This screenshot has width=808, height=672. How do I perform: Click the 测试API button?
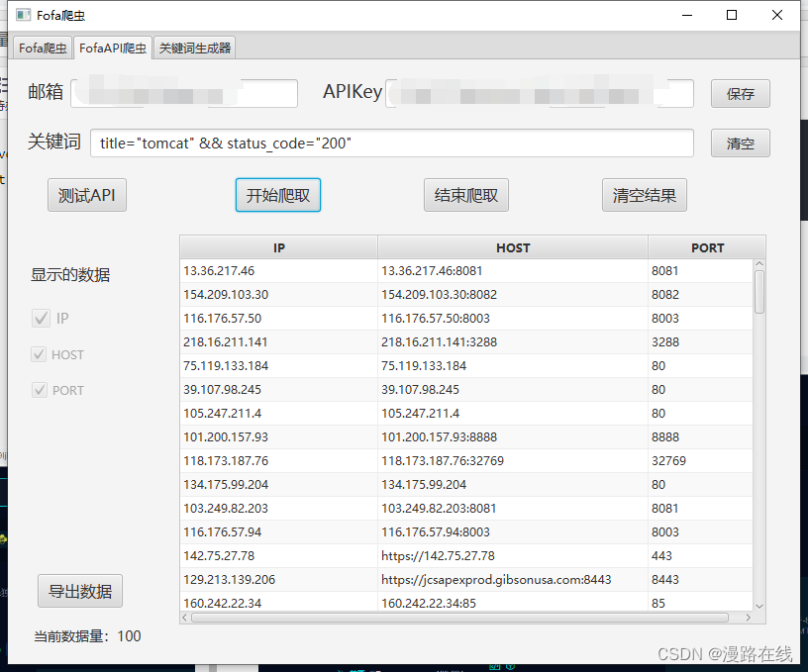coord(87,195)
